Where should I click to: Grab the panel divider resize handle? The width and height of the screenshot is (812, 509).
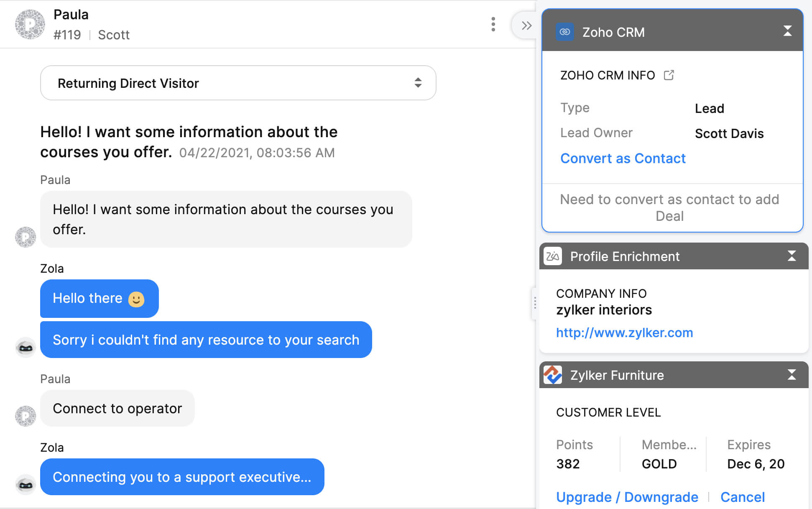(535, 303)
